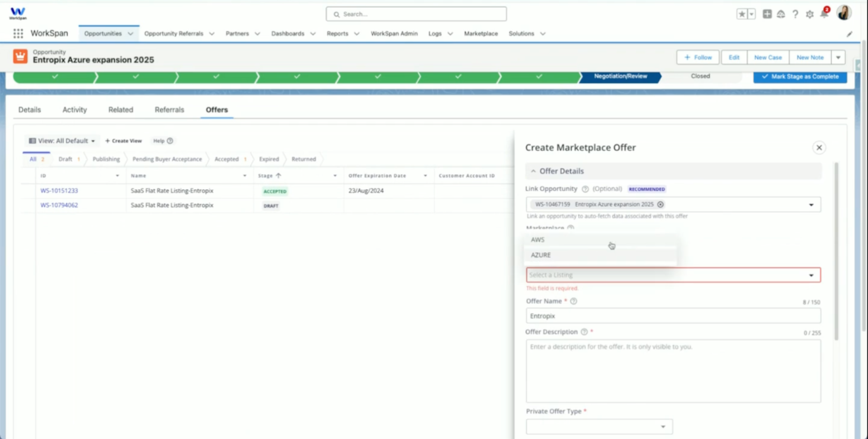Open the setup gear icon
The height and width of the screenshot is (439, 868).
809,15
